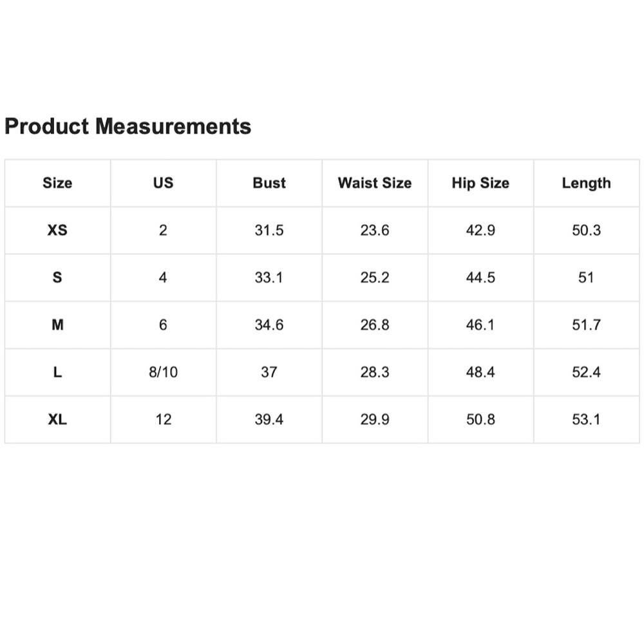This screenshot has height=644, width=644.
Task: Click the 53.1 length value cell
Action: 586,419
